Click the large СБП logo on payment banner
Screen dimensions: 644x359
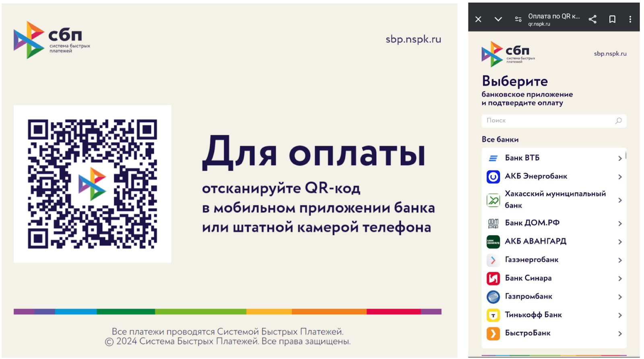click(52, 40)
